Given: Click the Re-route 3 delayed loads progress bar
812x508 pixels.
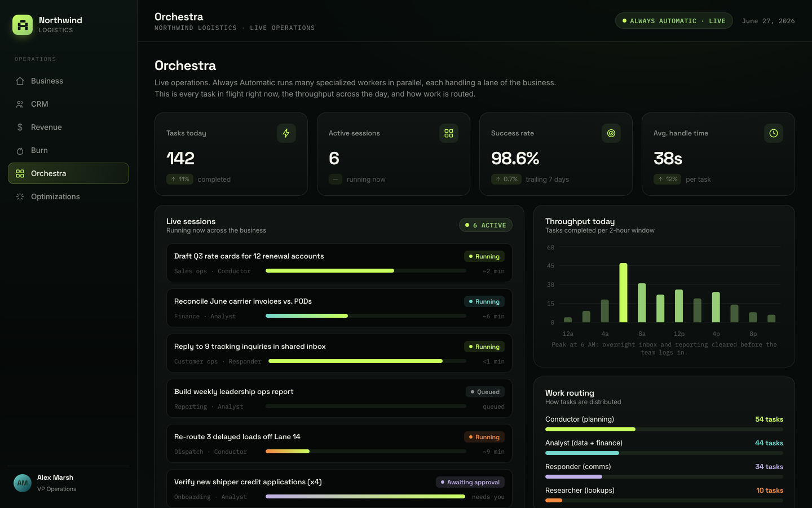Looking at the screenshot, I should pyautogui.click(x=366, y=452).
